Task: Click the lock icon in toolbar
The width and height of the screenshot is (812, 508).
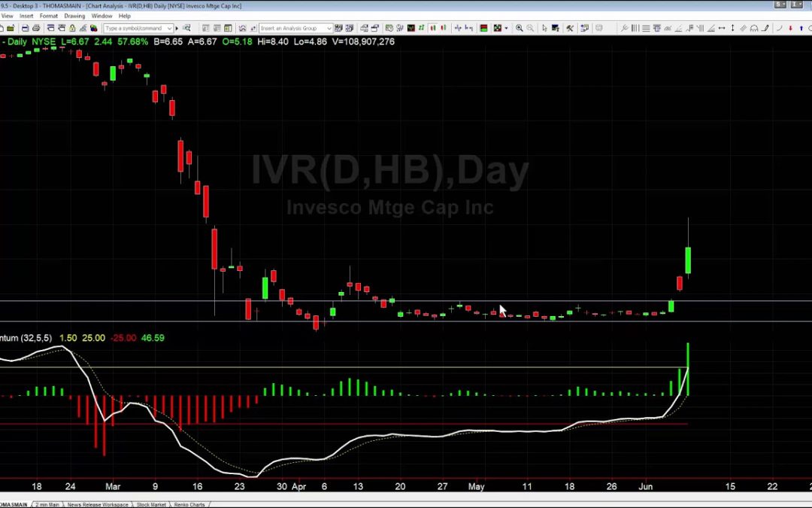Action: (x=72, y=28)
